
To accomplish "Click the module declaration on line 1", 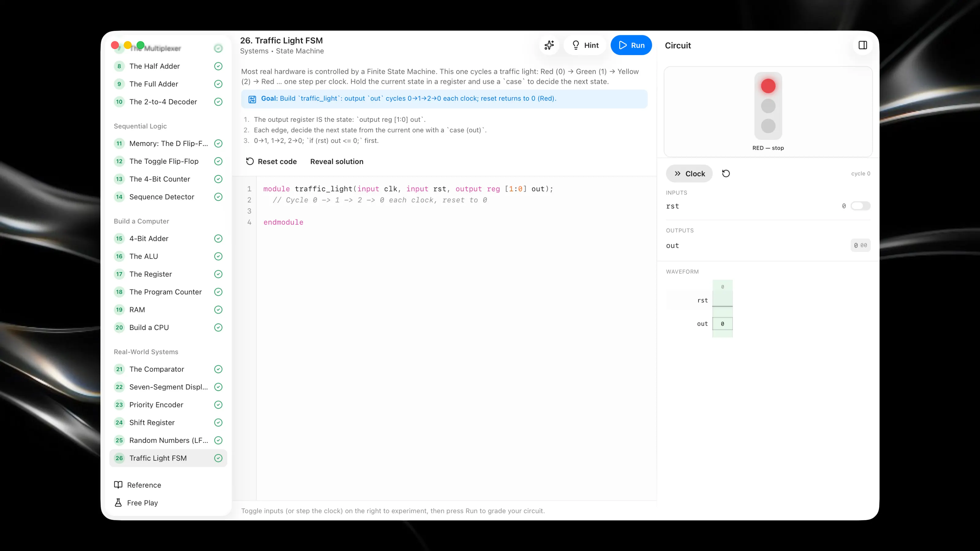I will pyautogui.click(x=408, y=189).
